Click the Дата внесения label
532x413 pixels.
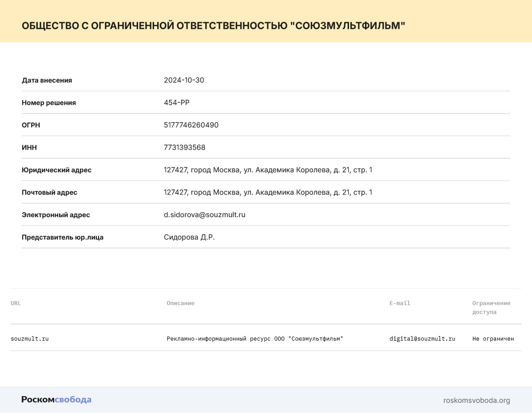tap(47, 80)
